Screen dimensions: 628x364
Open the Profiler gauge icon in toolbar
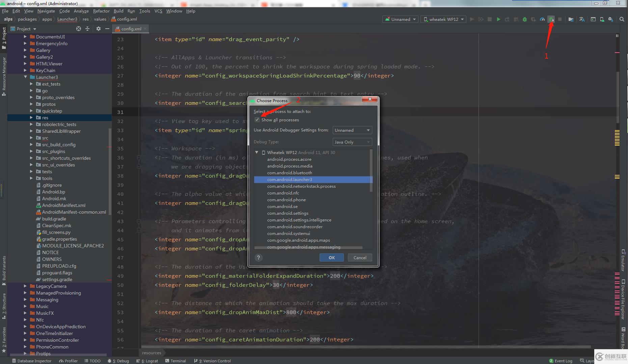[542, 20]
